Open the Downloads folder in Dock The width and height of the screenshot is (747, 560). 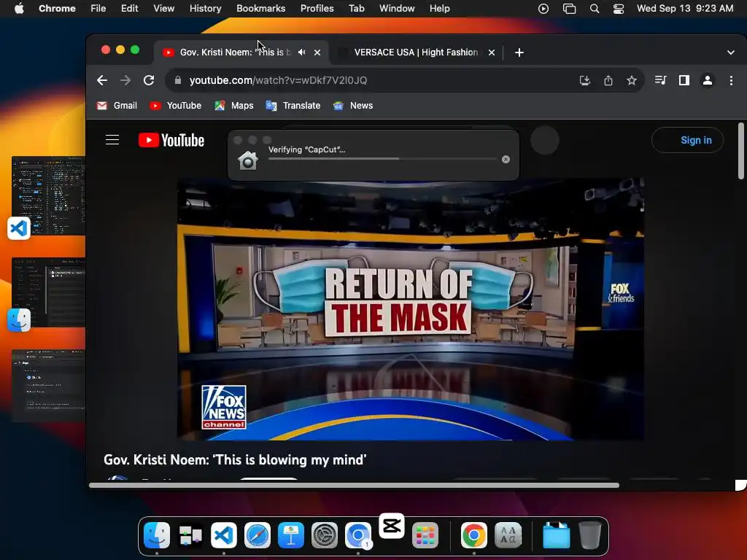point(556,535)
